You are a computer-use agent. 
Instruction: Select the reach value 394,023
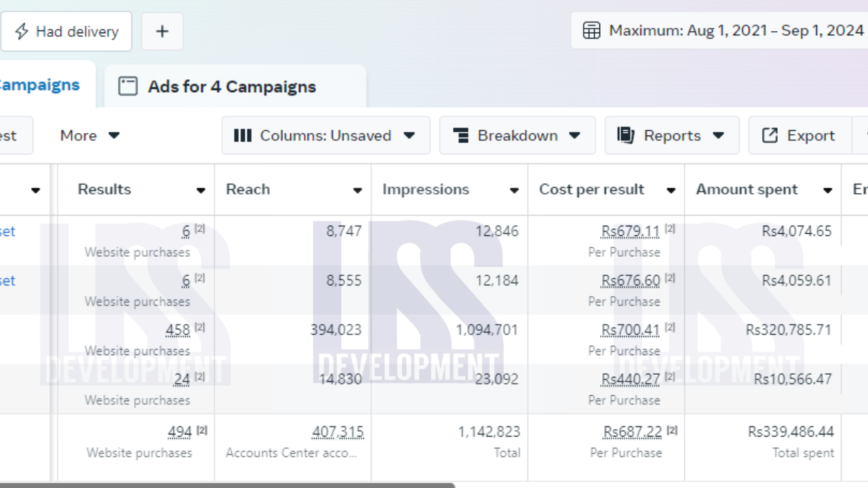336,330
